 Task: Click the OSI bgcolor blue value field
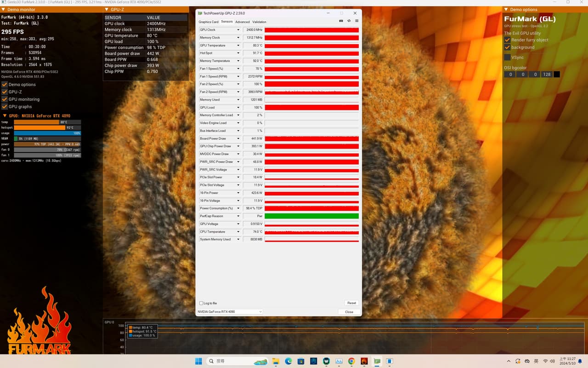tap(534, 75)
